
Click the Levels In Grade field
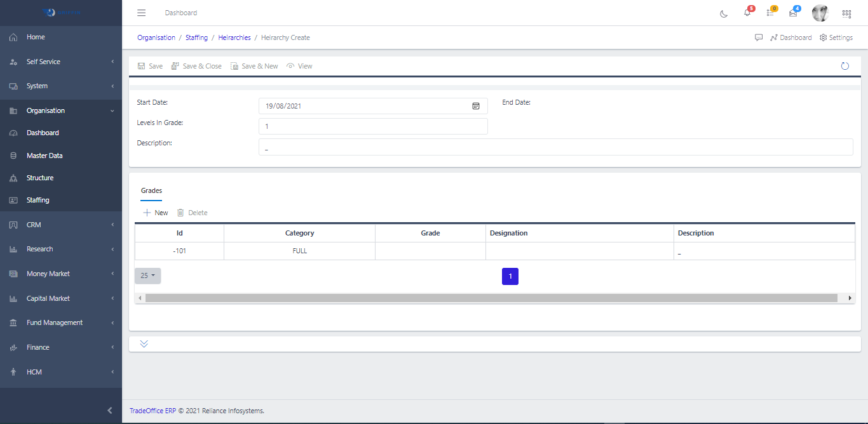pyautogui.click(x=373, y=126)
